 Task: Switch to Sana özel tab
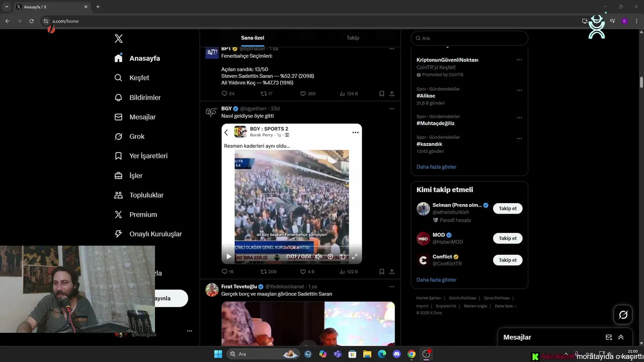coord(253,38)
